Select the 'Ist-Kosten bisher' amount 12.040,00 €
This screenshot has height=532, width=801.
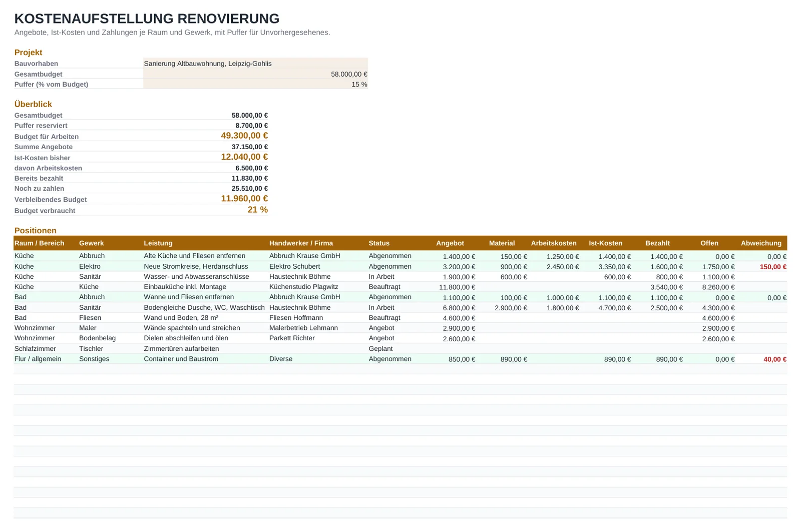click(244, 157)
